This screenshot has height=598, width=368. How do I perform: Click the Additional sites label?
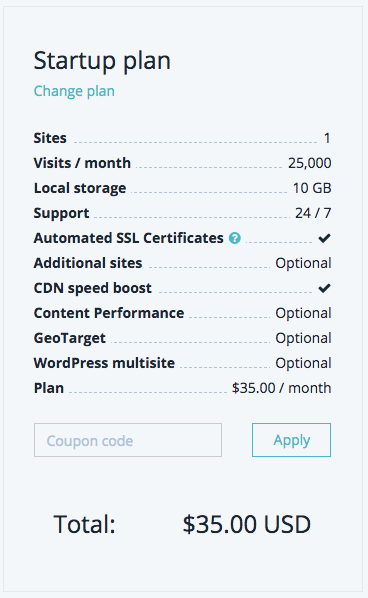88,263
